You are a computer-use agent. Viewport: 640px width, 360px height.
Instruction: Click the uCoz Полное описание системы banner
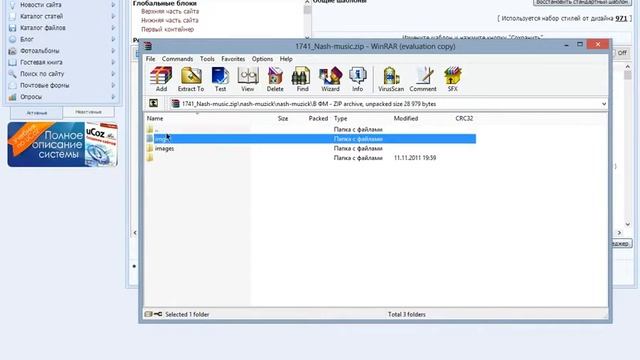pos(62,144)
